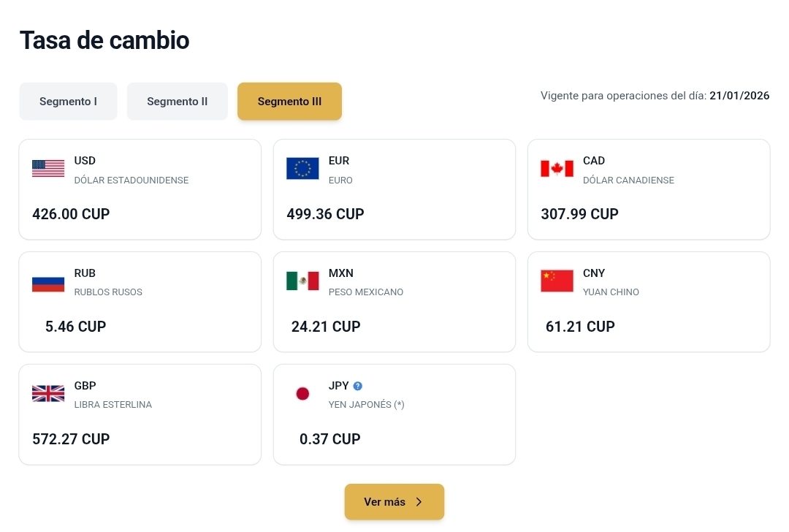
Task: Click the Canadian flag icon
Action: tap(557, 169)
